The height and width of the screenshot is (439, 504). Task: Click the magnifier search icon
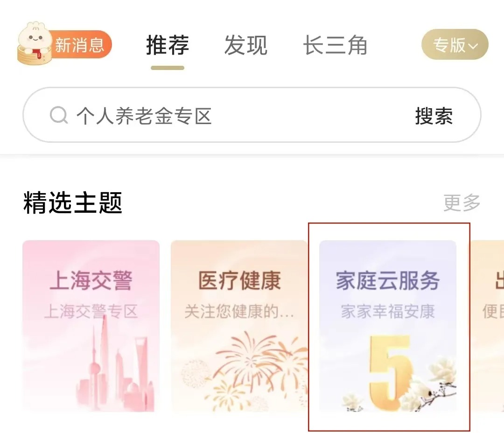point(59,115)
